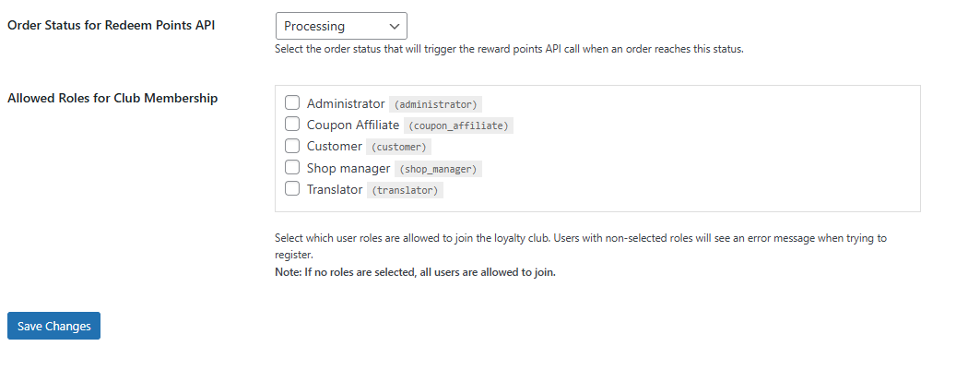Click the (translator) slug code tag
This screenshot has height=370, width=980.
pyautogui.click(x=405, y=190)
